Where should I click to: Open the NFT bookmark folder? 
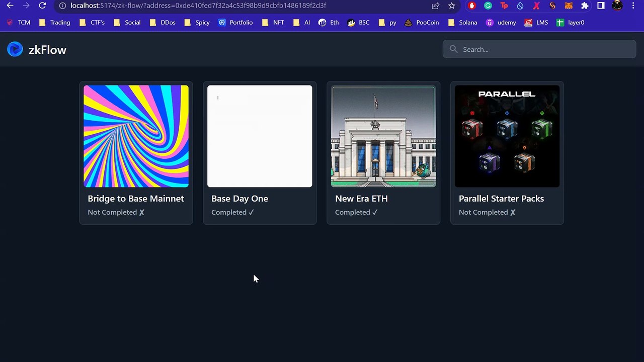(x=273, y=23)
